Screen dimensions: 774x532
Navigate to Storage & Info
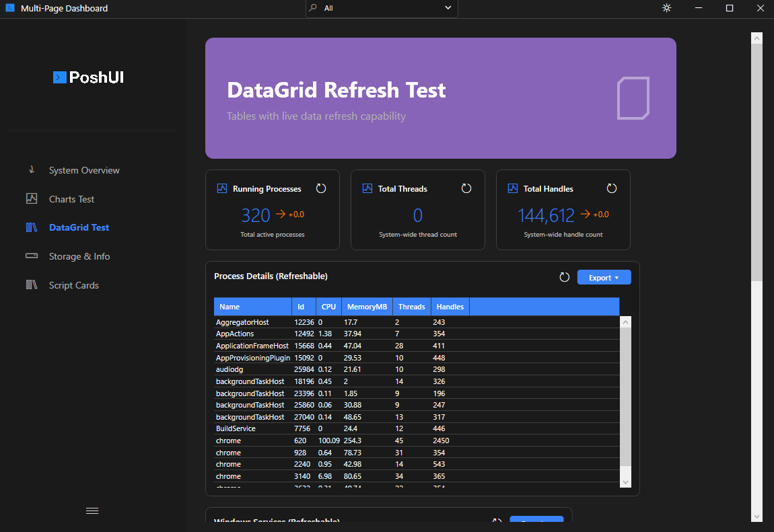pyautogui.click(x=79, y=256)
